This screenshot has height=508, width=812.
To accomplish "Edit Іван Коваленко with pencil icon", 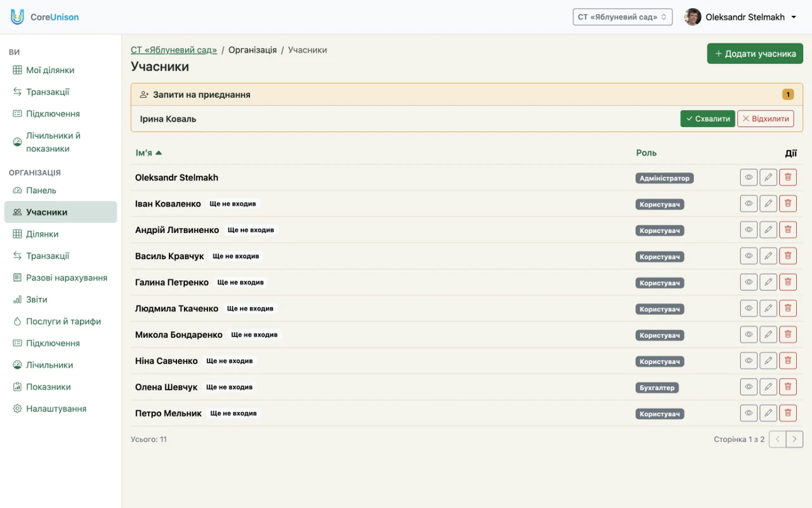I will click(x=768, y=204).
